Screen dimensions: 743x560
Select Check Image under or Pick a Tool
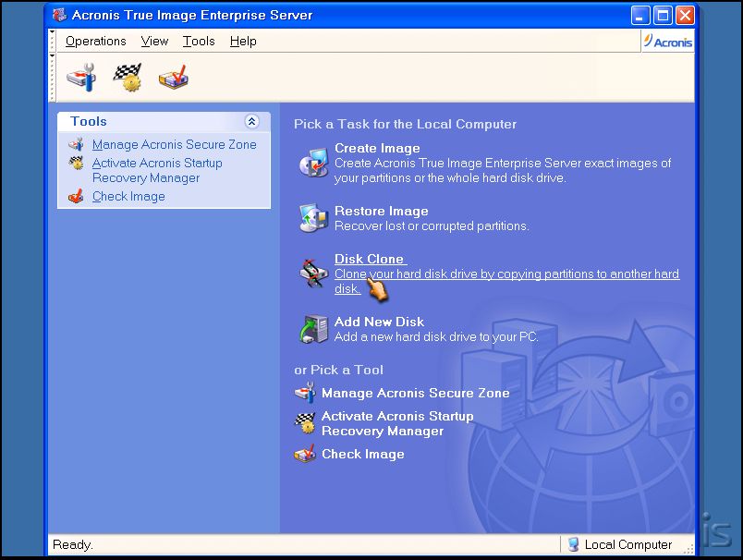pyautogui.click(x=363, y=454)
